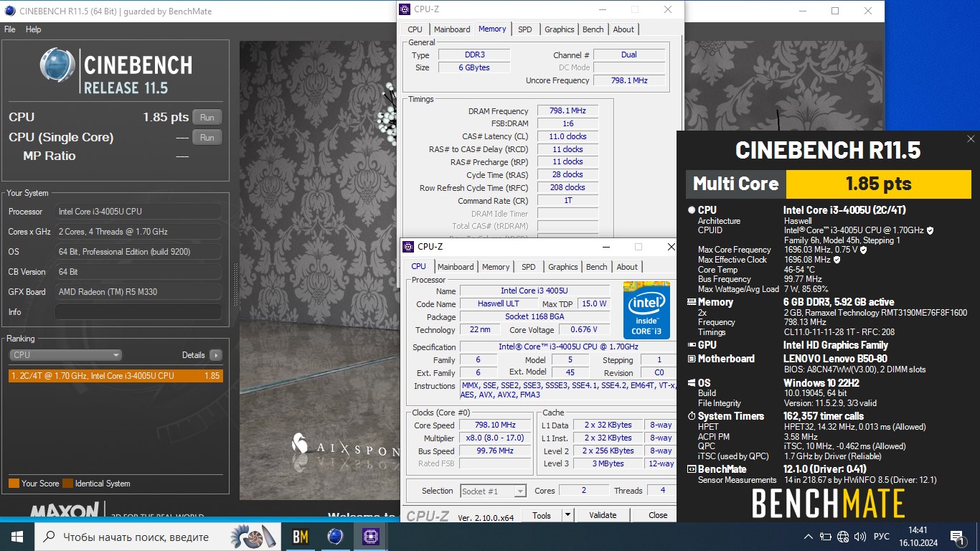
Task: Switch to CPU tab in upper CPU-Z window
Action: (x=415, y=29)
